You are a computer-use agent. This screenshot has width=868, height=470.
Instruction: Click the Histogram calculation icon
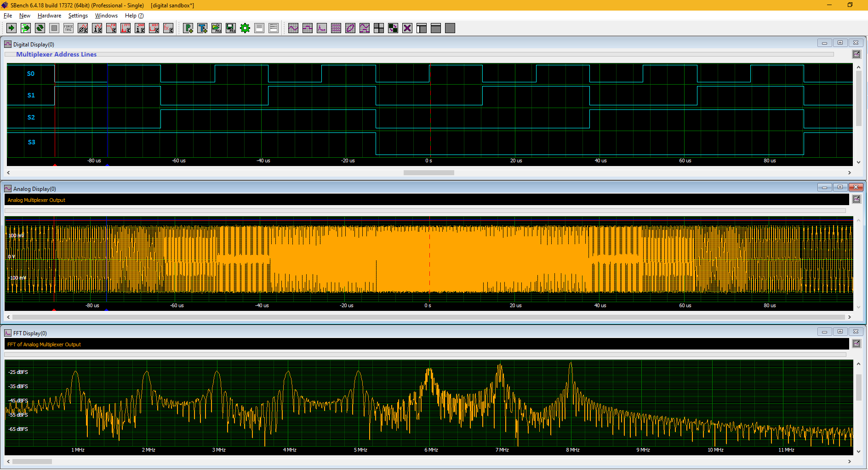click(154, 28)
